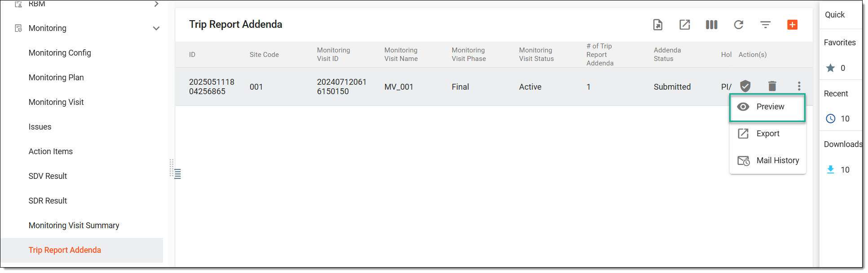
Task: Sort by # of Trip Report Addenda header
Action: tap(600, 55)
